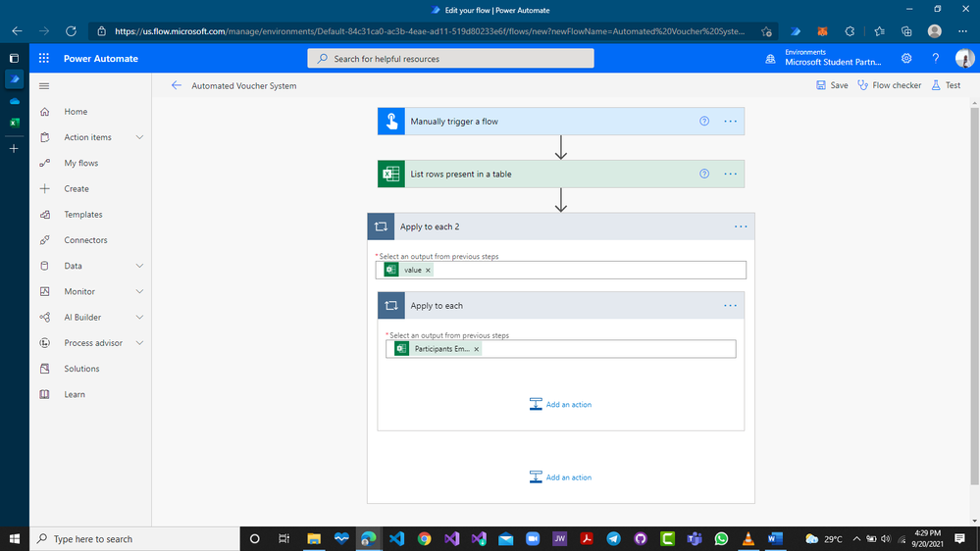The width and height of the screenshot is (980, 551).
Task: Click the loop icon of Apply to each 2
Action: pyautogui.click(x=381, y=226)
